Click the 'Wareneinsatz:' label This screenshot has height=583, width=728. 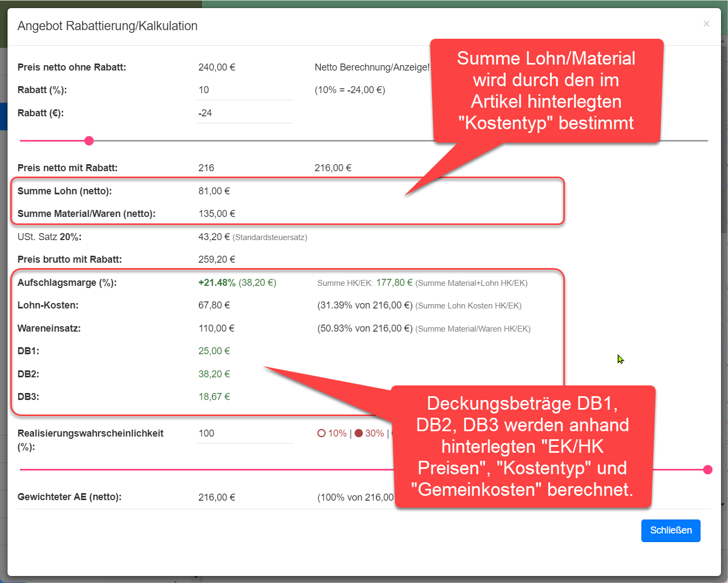pos(49,328)
